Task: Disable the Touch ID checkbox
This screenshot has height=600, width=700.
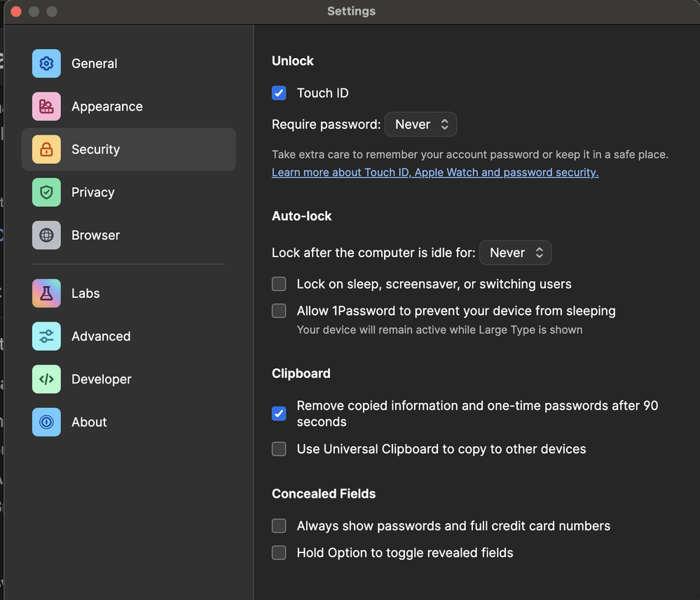Action: [279, 93]
